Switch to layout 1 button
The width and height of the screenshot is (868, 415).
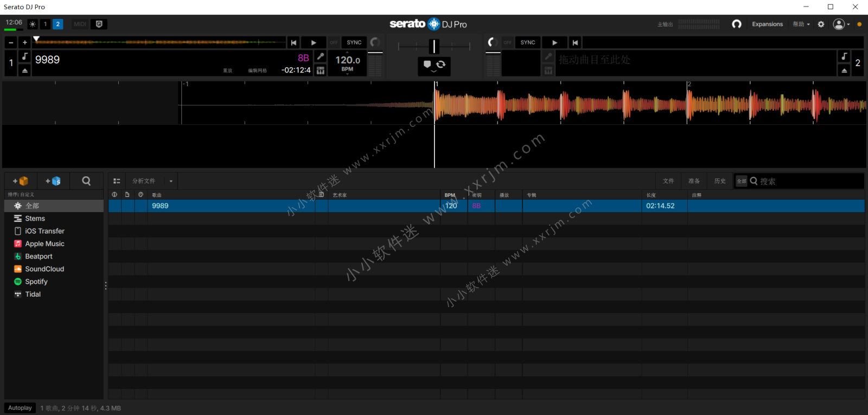46,24
